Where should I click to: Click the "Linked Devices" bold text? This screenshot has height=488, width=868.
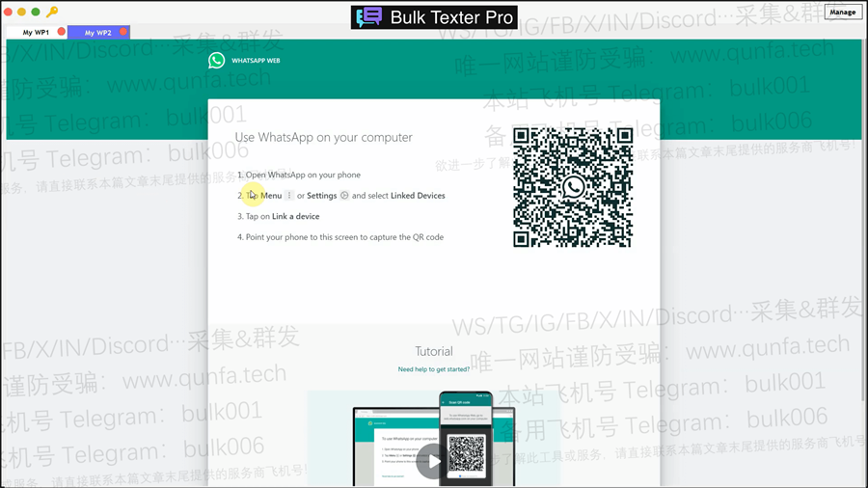418,196
